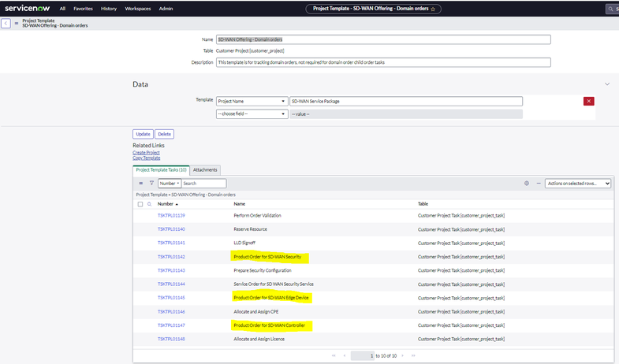Viewport: 619px width, 364px height.
Task: Switch to Project Template Tasks tab
Action: coord(161,170)
